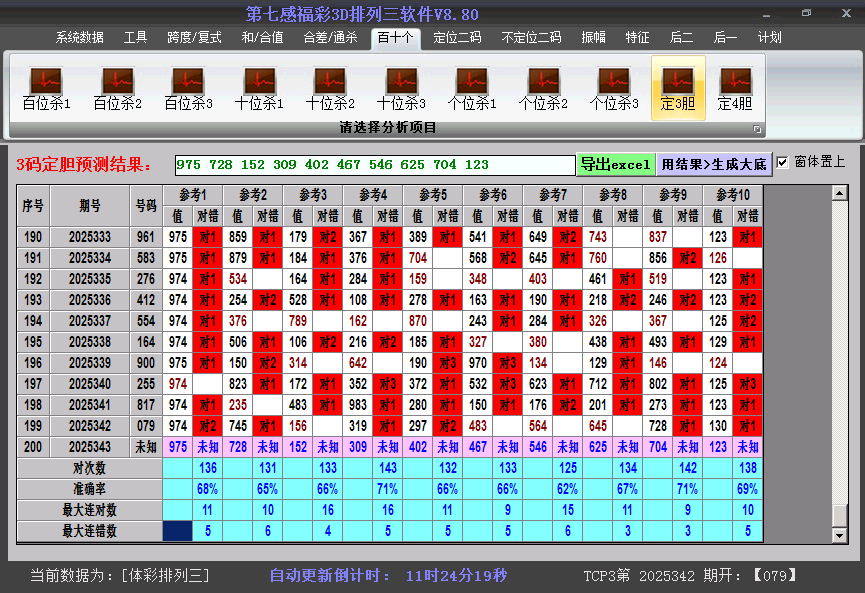Pick the 百位杀2 analysis icon
The height and width of the screenshot is (593, 865).
click(117, 88)
